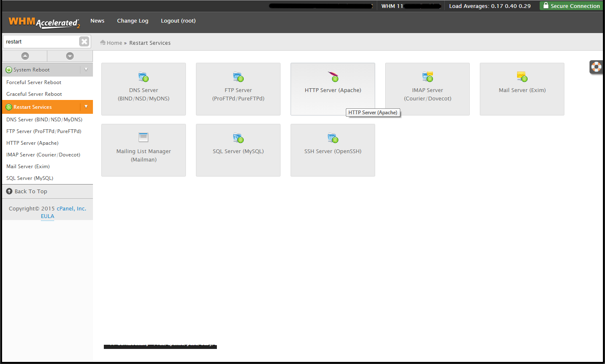Select SQL Server (MySQL) in sidebar
The width and height of the screenshot is (605, 364).
(x=30, y=178)
